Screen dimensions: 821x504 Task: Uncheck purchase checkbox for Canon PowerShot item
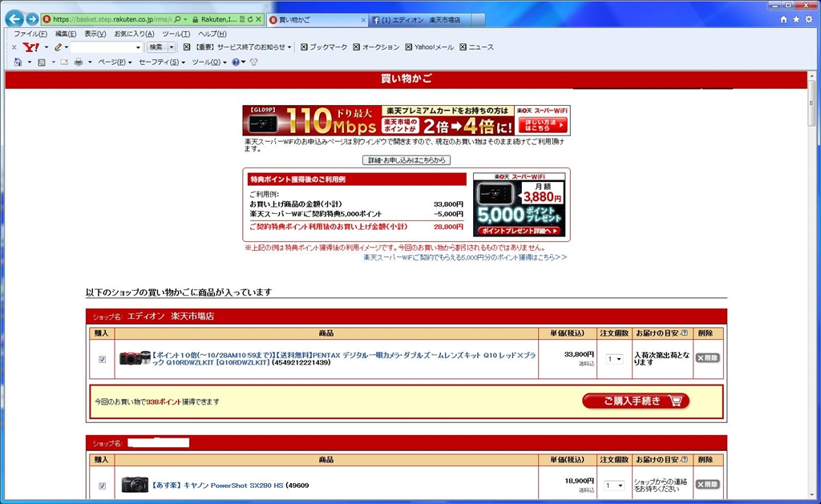(x=102, y=486)
